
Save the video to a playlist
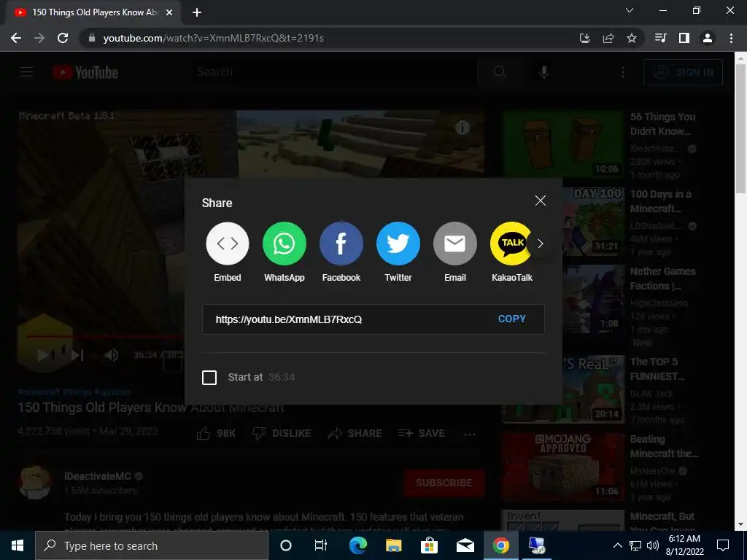(x=421, y=433)
